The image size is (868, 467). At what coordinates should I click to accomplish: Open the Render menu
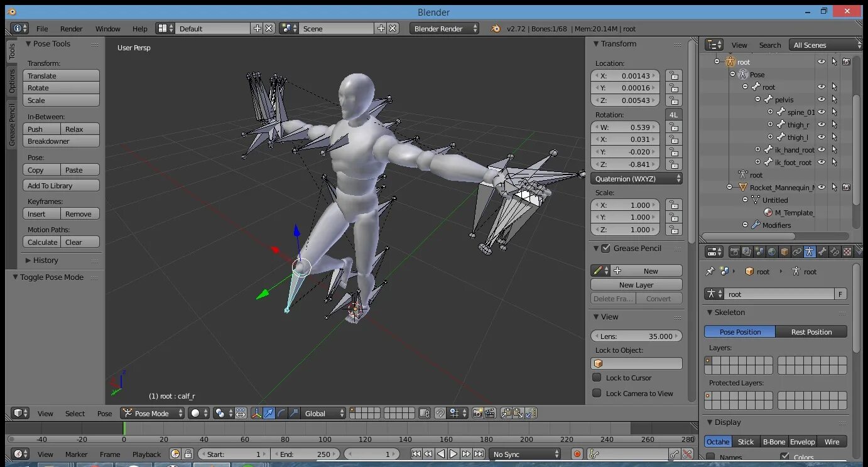[x=71, y=29]
